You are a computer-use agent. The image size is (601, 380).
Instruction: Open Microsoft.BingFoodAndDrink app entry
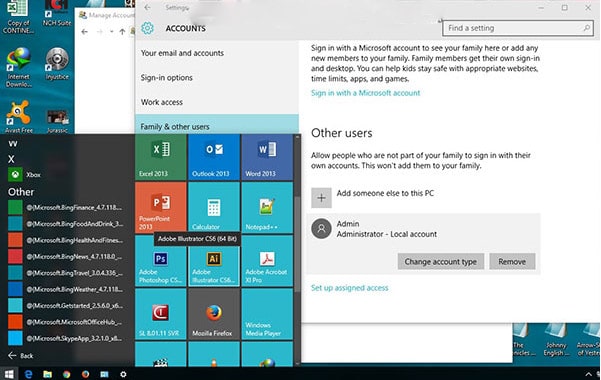tap(65, 224)
